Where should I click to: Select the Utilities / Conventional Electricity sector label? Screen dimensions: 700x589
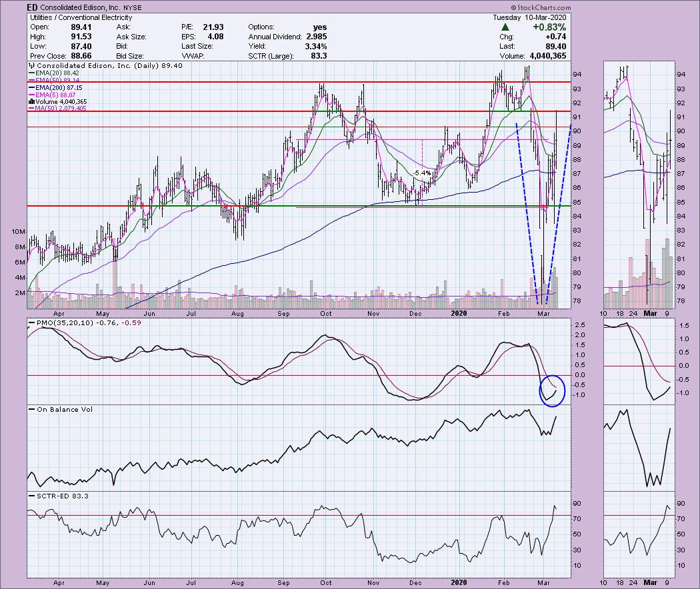(81, 17)
